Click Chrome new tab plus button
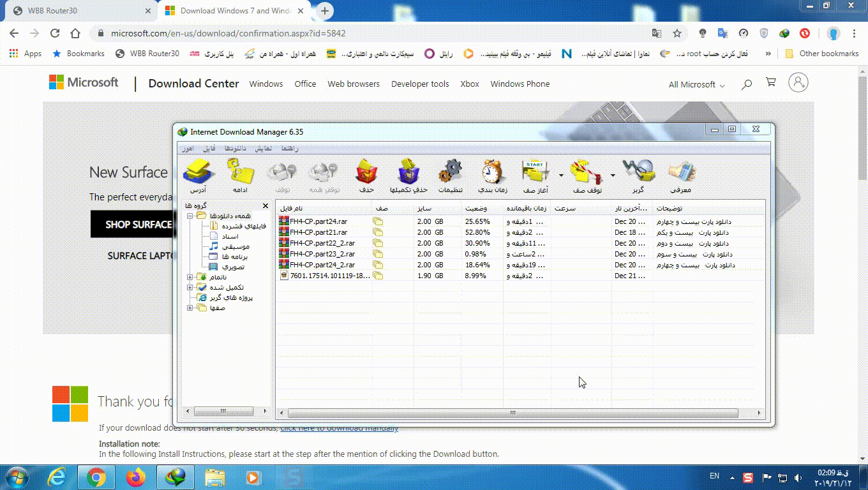Image resolution: width=868 pixels, height=490 pixels. click(x=325, y=11)
